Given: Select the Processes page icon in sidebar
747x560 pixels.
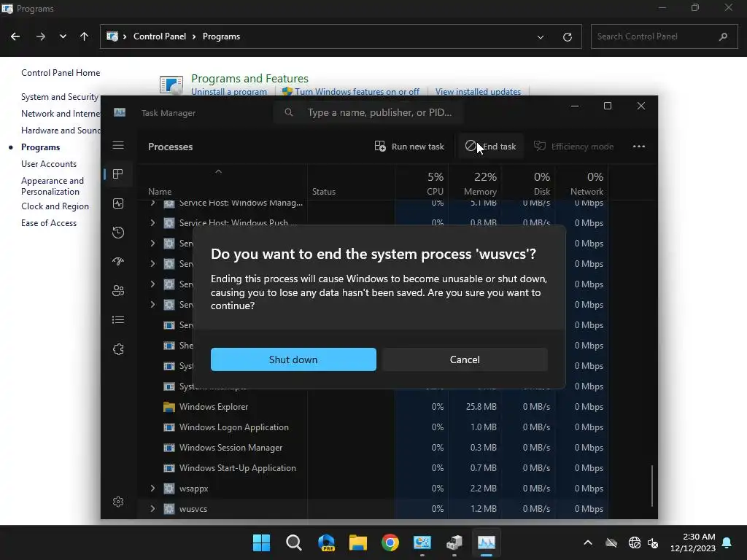Looking at the screenshot, I should point(118,174).
